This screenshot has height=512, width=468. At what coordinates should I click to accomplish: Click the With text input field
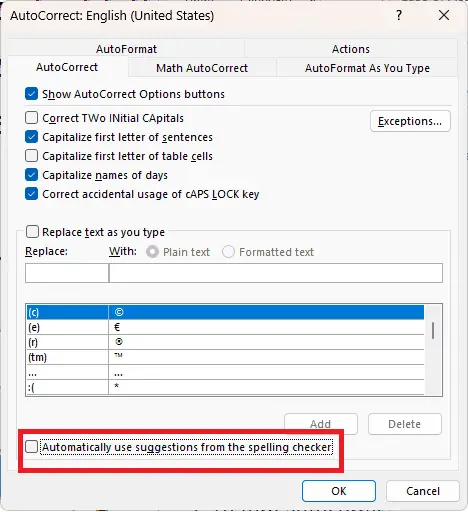[x=276, y=273]
